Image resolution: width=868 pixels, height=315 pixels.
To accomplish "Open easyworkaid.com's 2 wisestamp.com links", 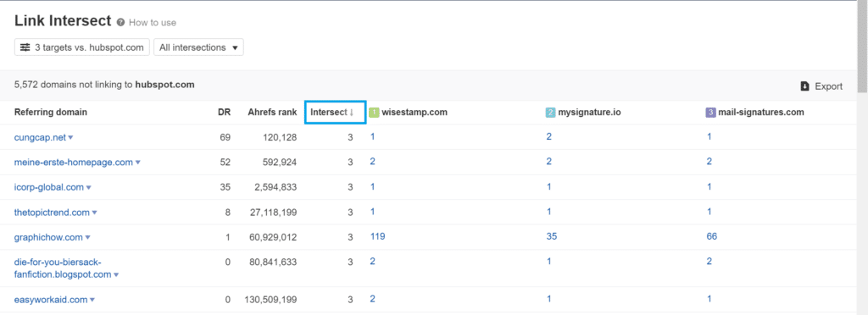I will [373, 299].
